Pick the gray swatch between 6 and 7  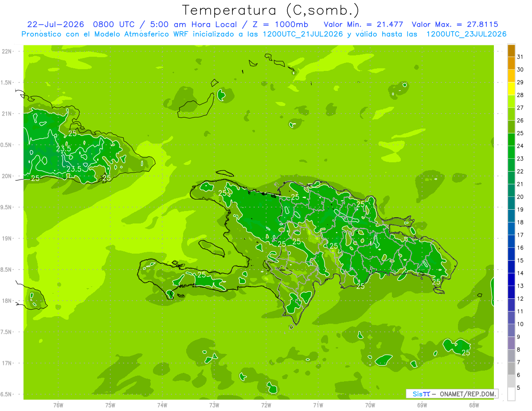tap(511, 368)
